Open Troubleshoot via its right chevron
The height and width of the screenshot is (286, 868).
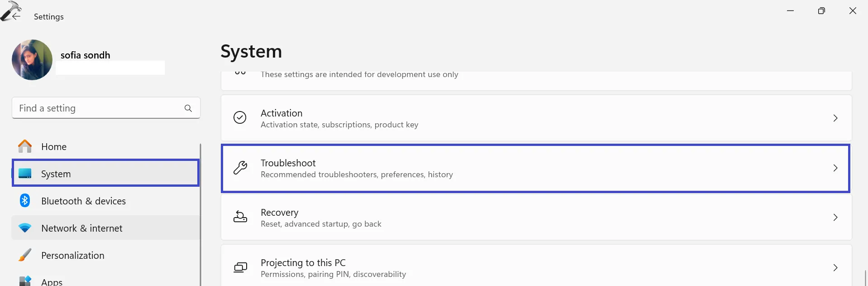pos(835,168)
